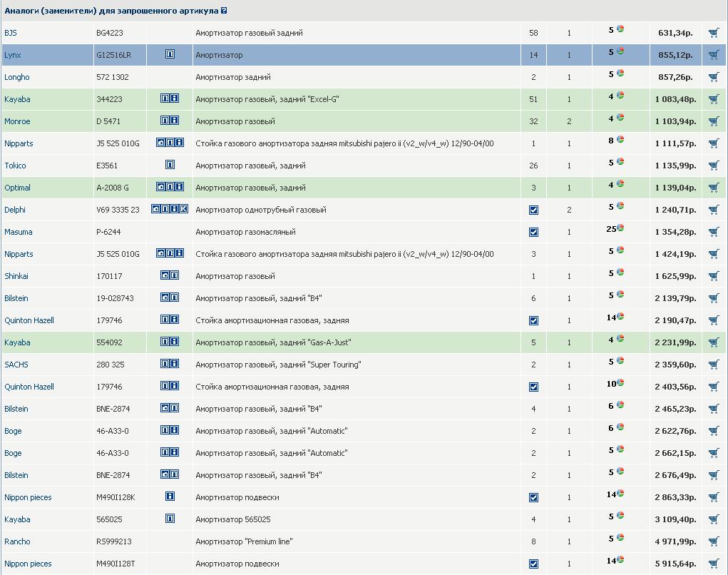
Task: Toggle the checkbox in the Delphi row
Action: tap(533, 210)
